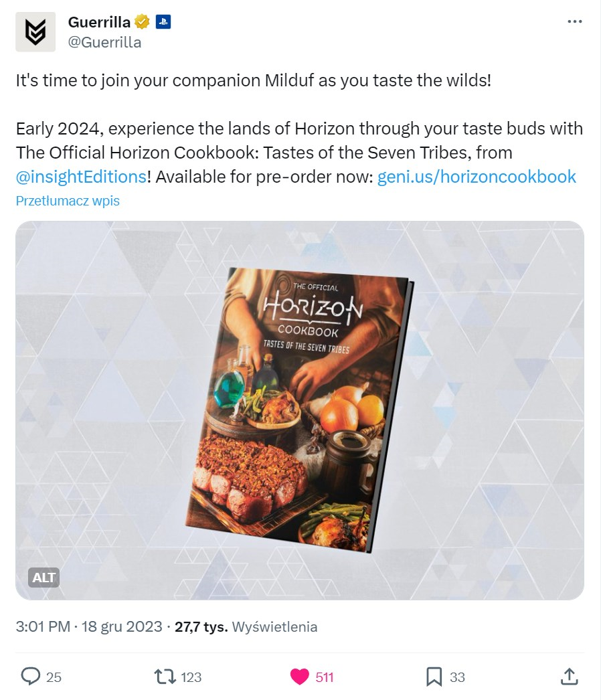601x700 pixels.
Task: Click the PlayStation affiliation badge
Action: tap(163, 22)
